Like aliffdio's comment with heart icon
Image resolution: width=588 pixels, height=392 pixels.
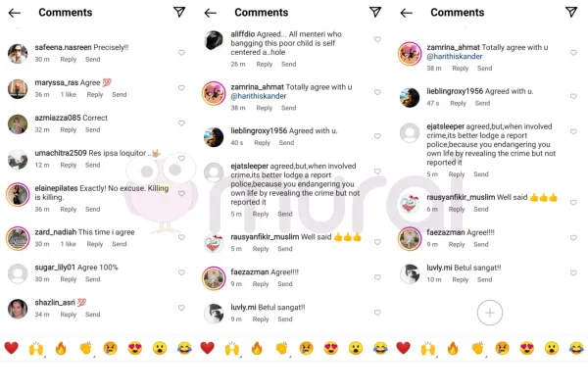coord(377,39)
